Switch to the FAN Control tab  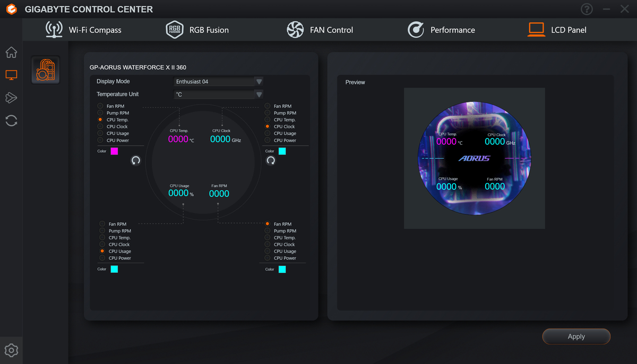point(319,30)
